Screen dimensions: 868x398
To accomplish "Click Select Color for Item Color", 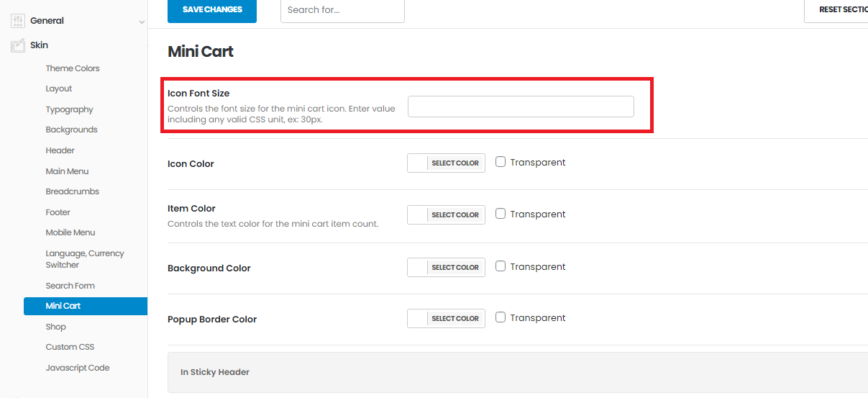I will [x=455, y=215].
